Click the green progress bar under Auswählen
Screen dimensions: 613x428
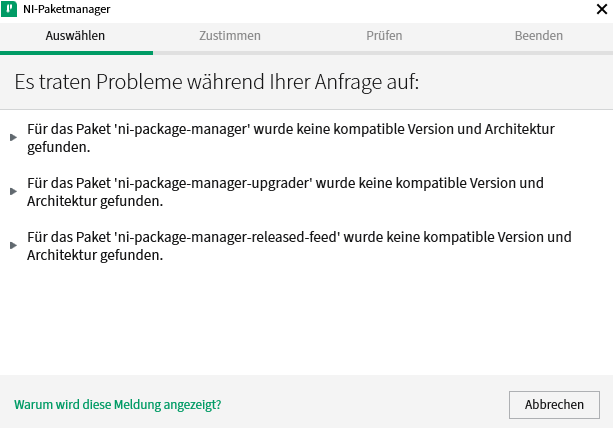point(76,52)
